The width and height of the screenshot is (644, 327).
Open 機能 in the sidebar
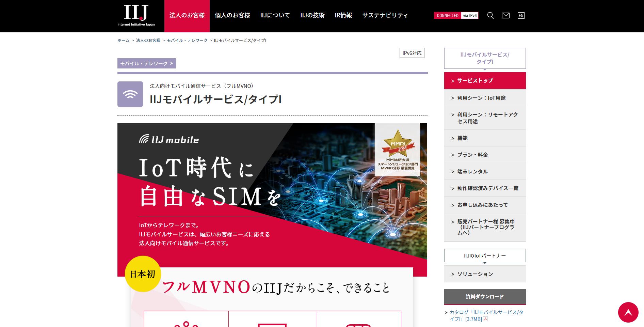click(x=485, y=138)
